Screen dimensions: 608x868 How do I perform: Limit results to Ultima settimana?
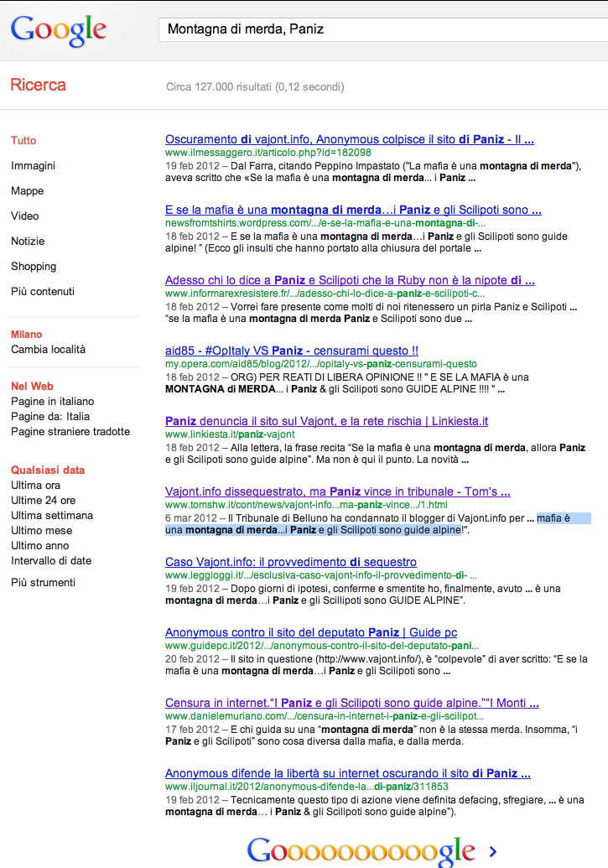pyautogui.click(x=52, y=516)
